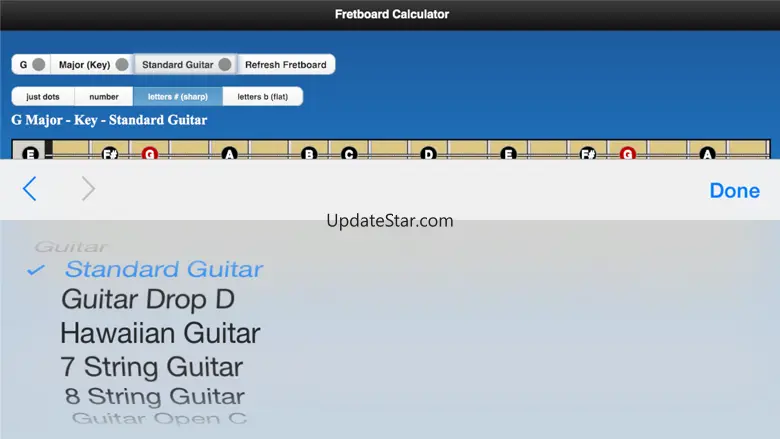Click the F# note marker near nut
The height and width of the screenshot is (439, 780).
coord(109,153)
